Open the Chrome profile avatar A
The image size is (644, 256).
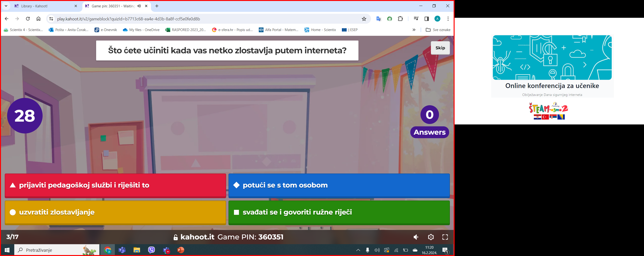tap(437, 19)
